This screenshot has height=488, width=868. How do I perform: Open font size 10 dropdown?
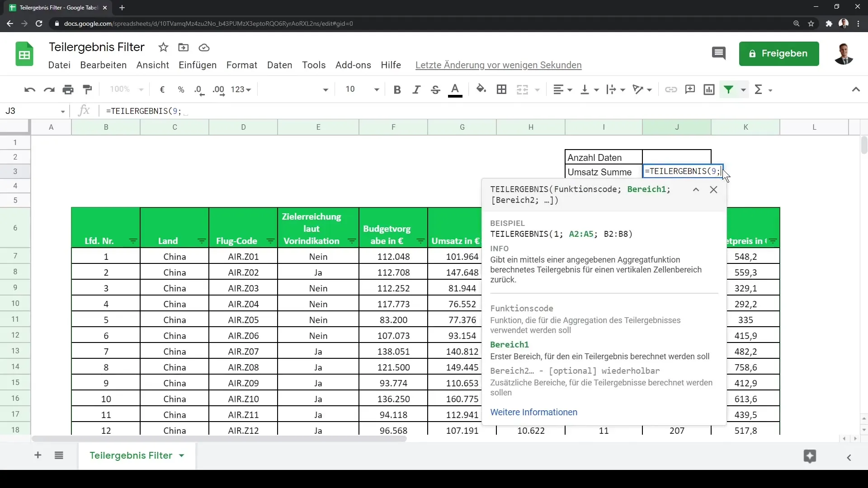tap(362, 89)
